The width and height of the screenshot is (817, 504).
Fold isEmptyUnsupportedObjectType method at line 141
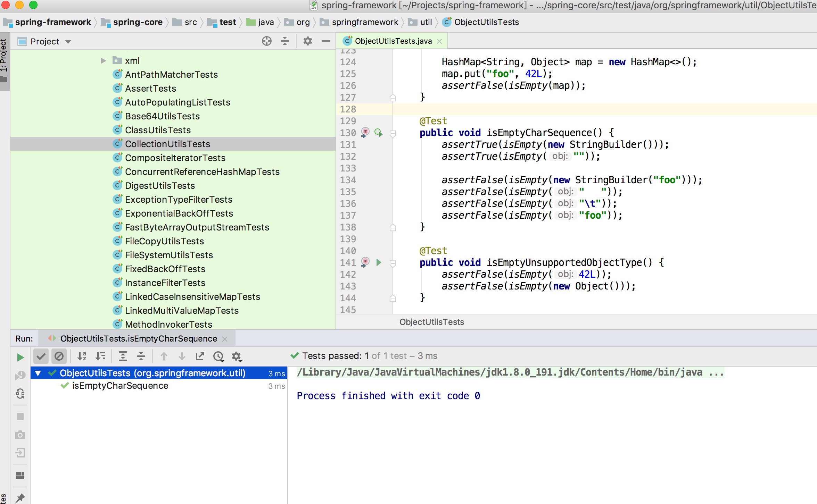click(393, 263)
